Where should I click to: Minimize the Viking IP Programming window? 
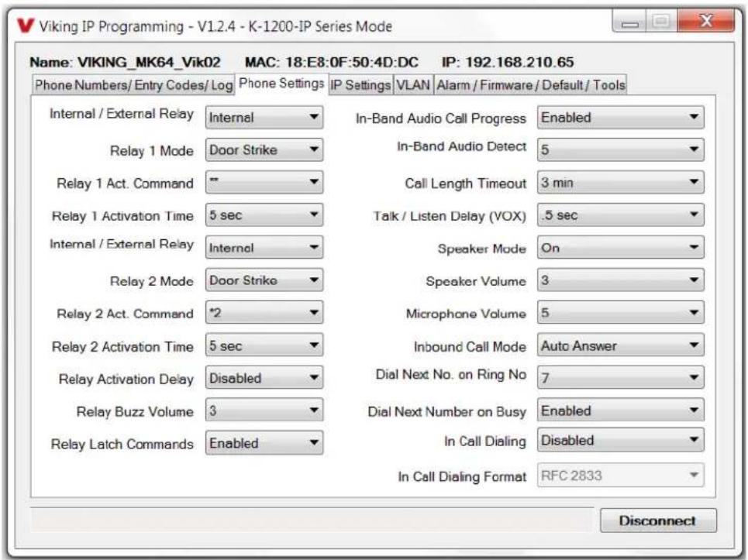tap(629, 22)
